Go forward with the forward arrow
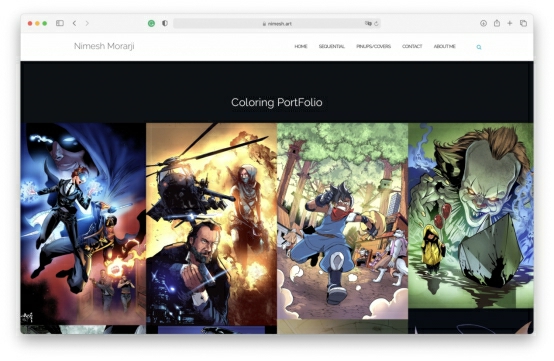554x361 pixels. tap(87, 23)
